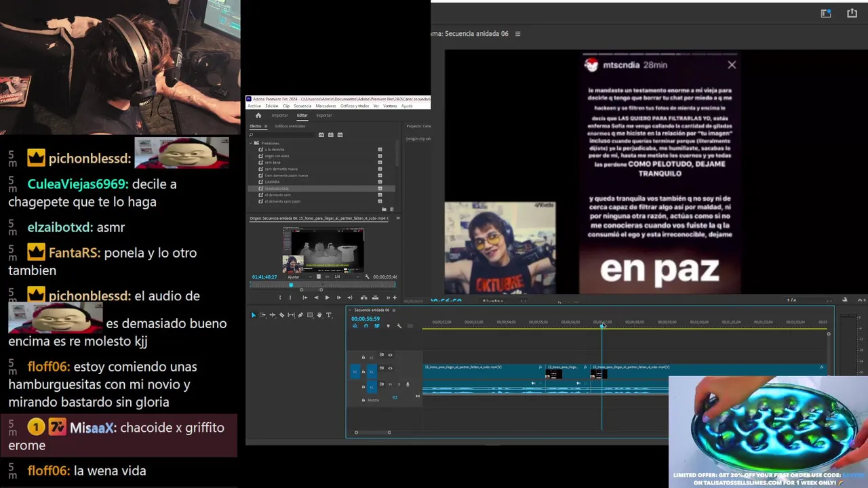Open the Clip menu

(x=286, y=106)
